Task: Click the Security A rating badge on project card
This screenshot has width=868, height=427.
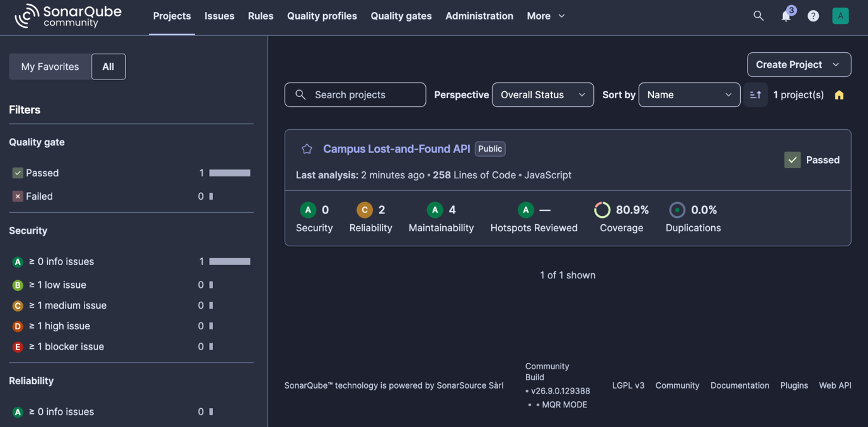Action: pos(307,210)
